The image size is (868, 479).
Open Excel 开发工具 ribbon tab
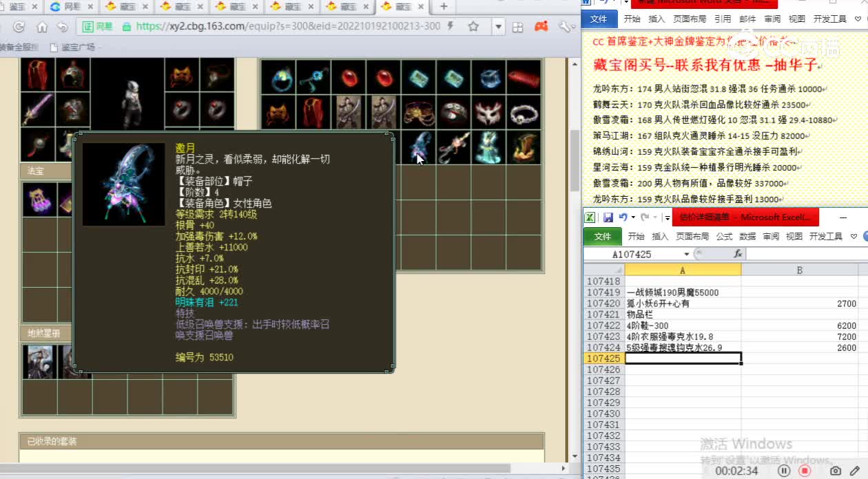point(826,236)
